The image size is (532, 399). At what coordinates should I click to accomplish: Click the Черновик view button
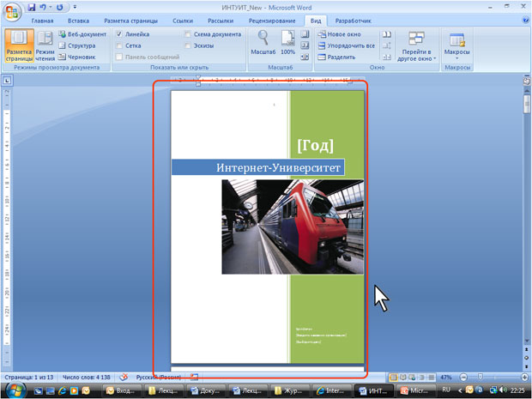[x=82, y=57]
